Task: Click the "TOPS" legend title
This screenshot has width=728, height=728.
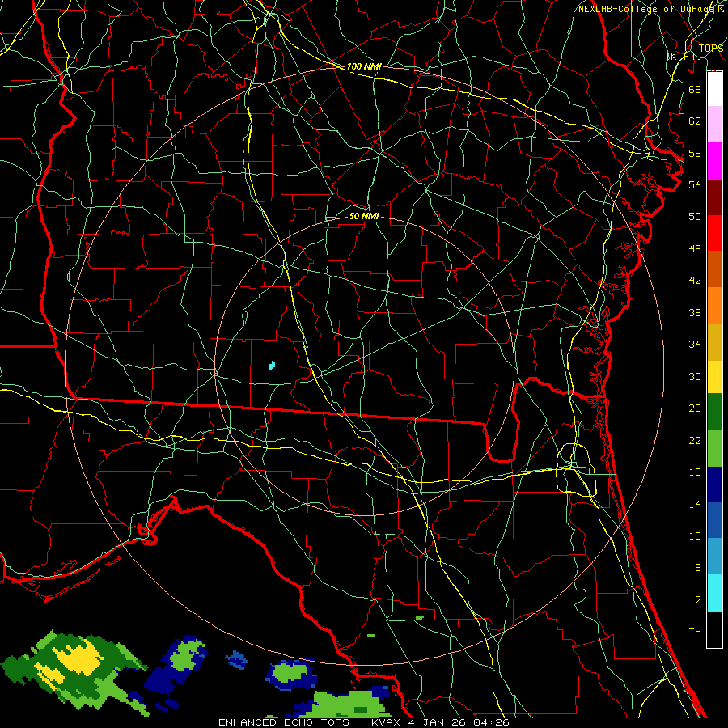Action: pyautogui.click(x=711, y=49)
